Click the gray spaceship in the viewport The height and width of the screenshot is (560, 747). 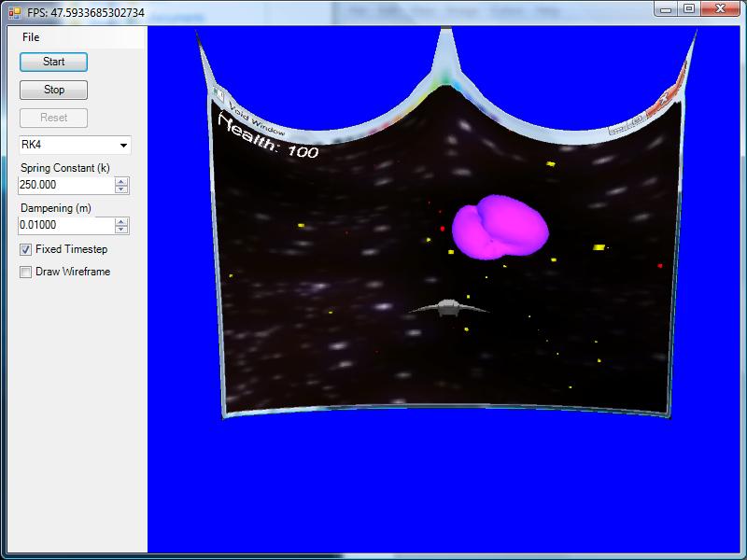click(x=448, y=308)
